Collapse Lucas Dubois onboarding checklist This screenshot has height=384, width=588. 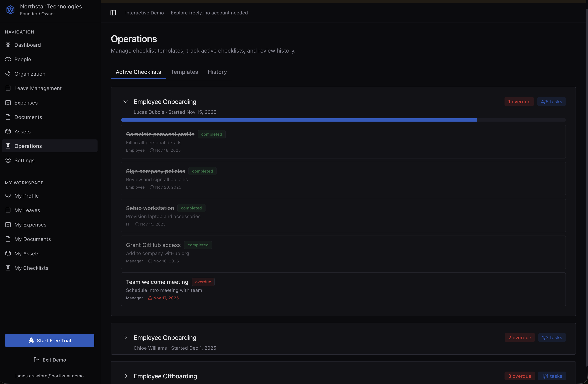click(125, 102)
